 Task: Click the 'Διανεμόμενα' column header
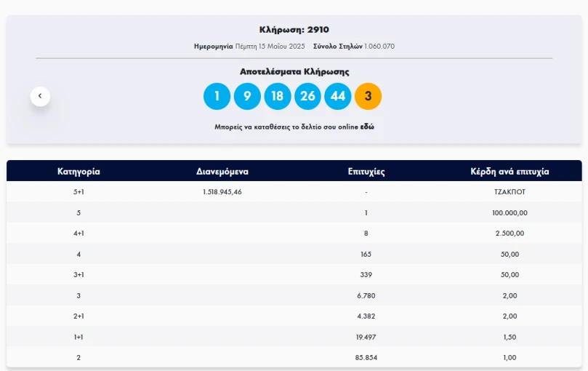(222, 172)
